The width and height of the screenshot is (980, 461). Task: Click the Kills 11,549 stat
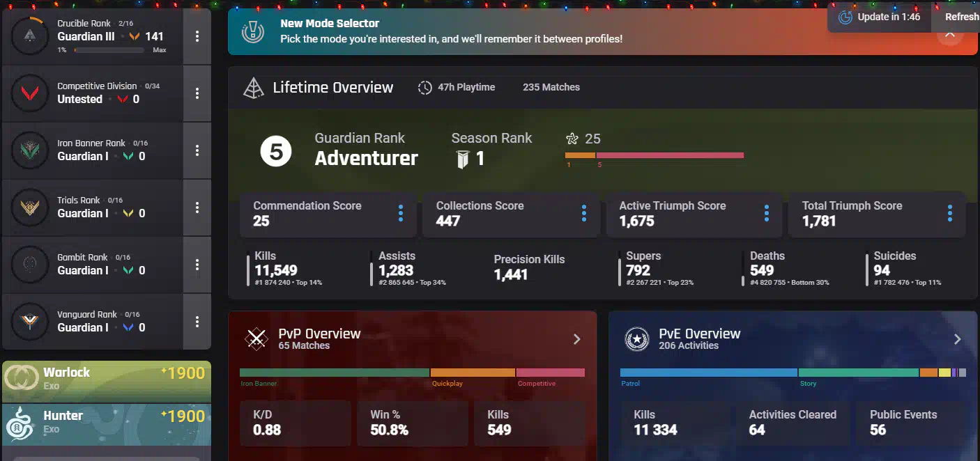tap(286, 268)
